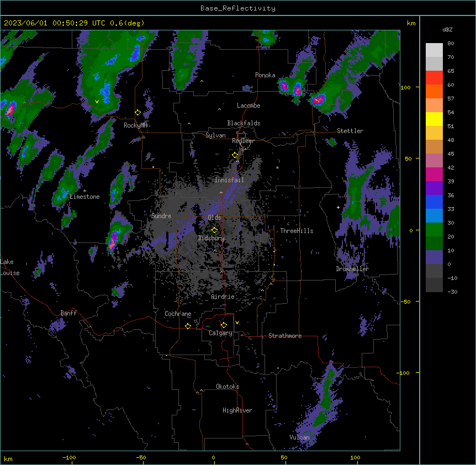
Task: Click the -100 tick on bottom axis
Action: point(69,457)
